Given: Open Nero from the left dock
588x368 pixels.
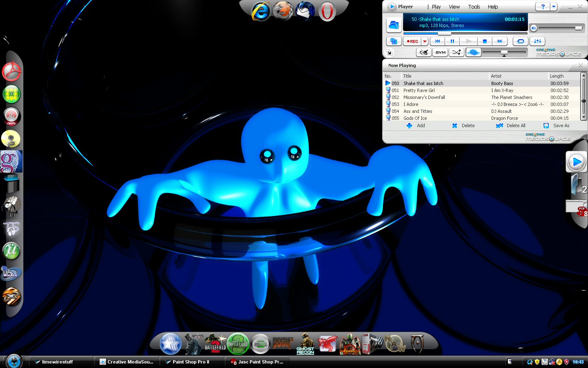Looking at the screenshot, I should coord(11,117).
